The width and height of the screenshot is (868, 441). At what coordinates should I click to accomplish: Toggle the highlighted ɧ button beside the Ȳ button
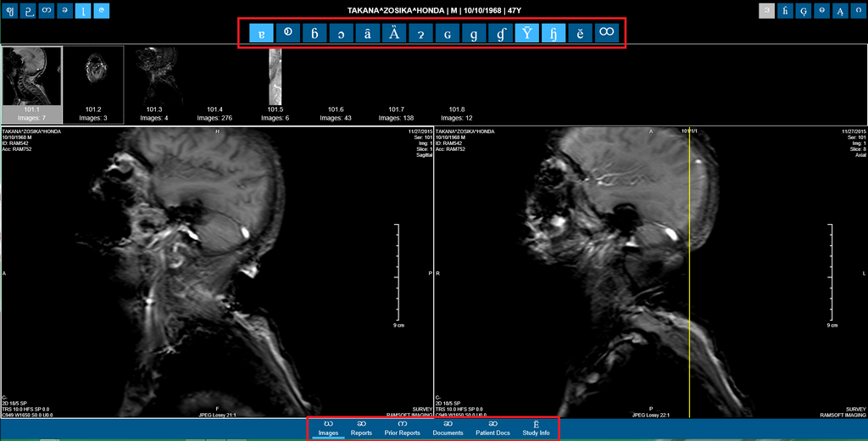[x=554, y=33]
